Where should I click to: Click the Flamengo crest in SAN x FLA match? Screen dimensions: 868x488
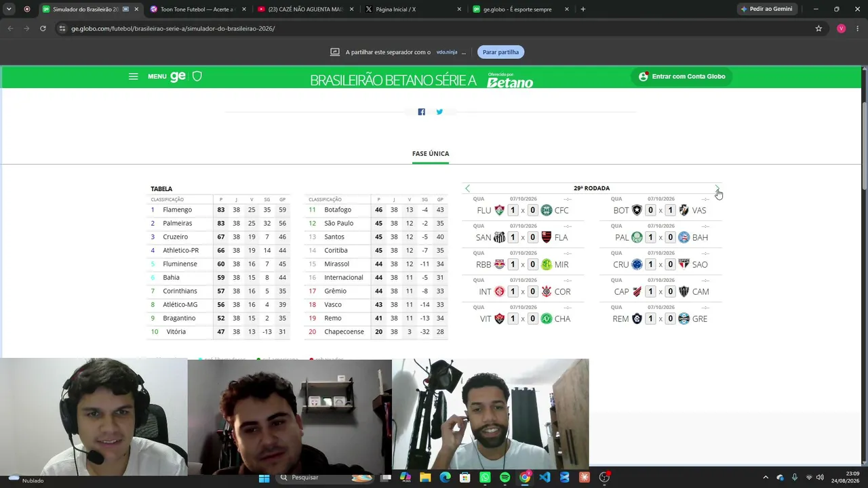[x=547, y=237]
